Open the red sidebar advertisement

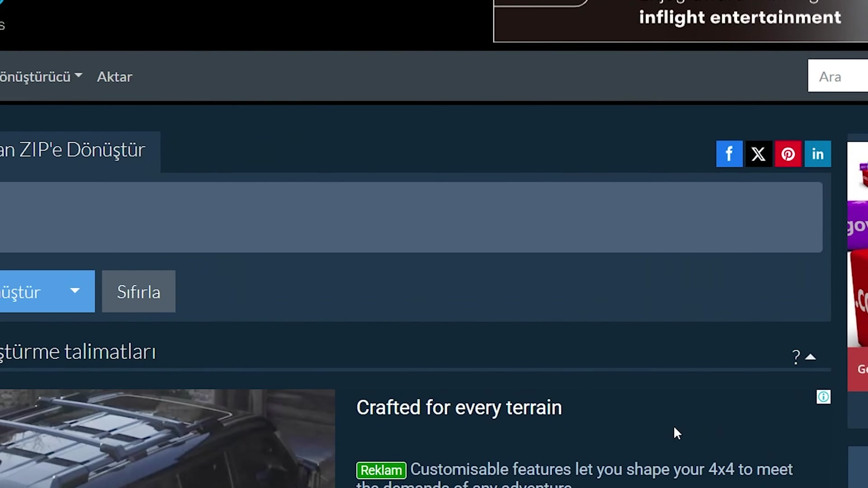coord(858,267)
